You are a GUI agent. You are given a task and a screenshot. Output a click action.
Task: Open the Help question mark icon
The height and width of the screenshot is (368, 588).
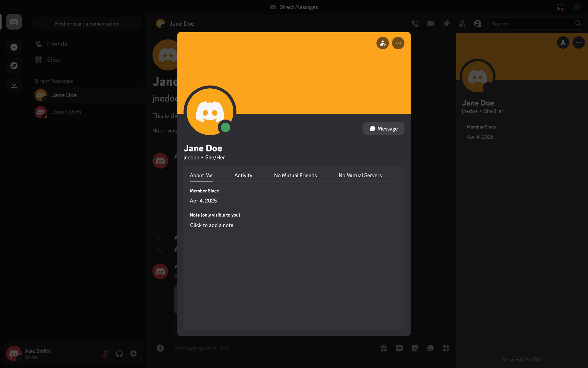(x=577, y=7)
